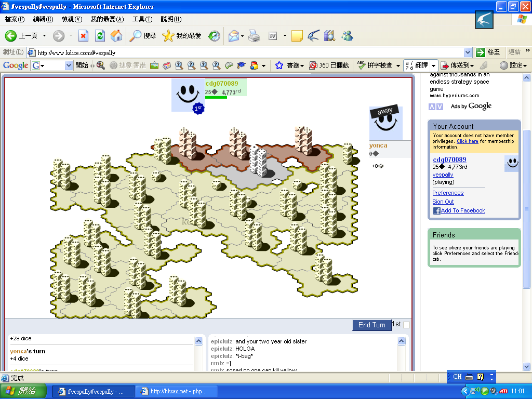Click the Edit with Word icon

coord(273,36)
